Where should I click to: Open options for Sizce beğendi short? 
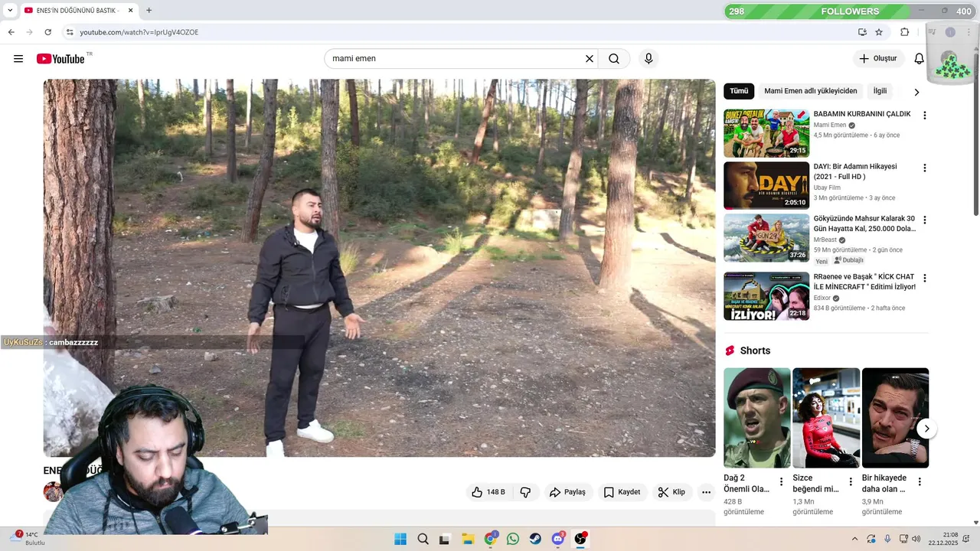click(x=850, y=482)
